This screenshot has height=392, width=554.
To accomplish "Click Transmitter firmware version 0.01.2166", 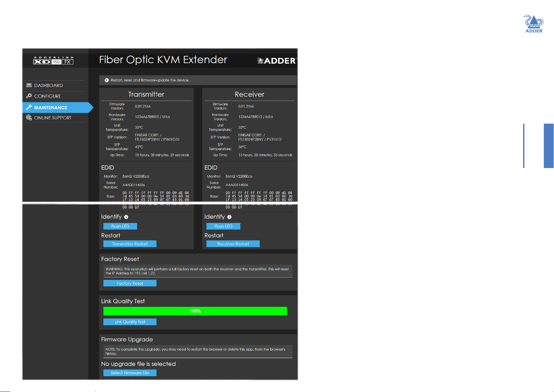I will (143, 107).
